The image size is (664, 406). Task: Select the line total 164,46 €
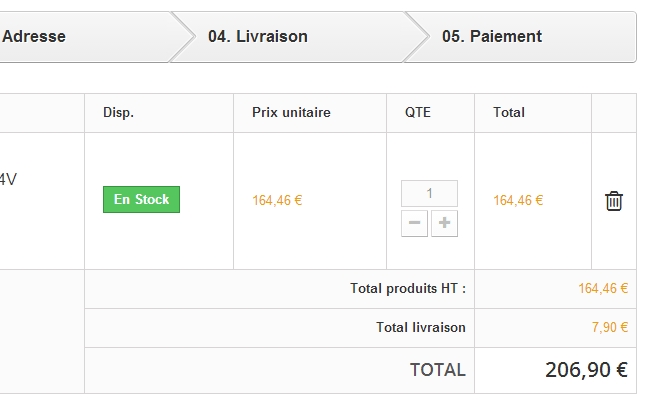click(518, 200)
